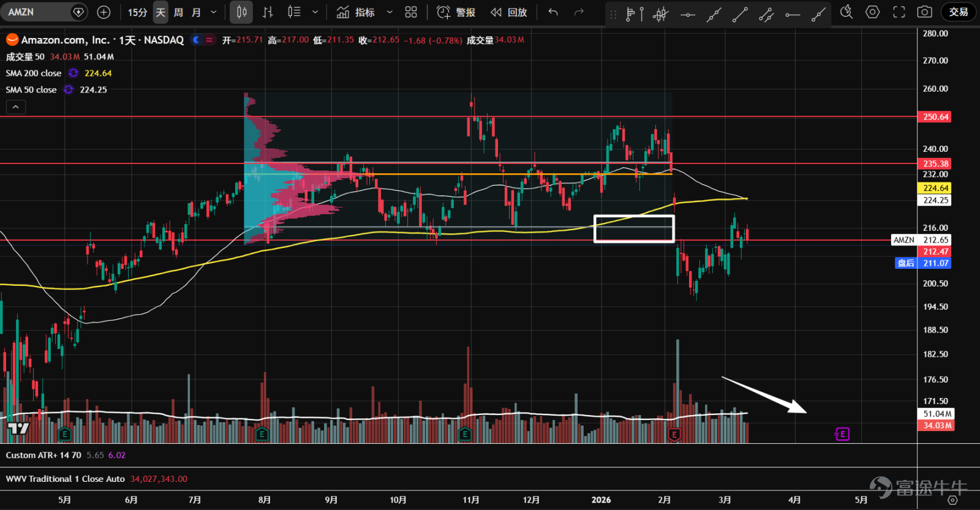Open the 交易 trading panel
Screen dimensions: 980x510
(x=959, y=12)
